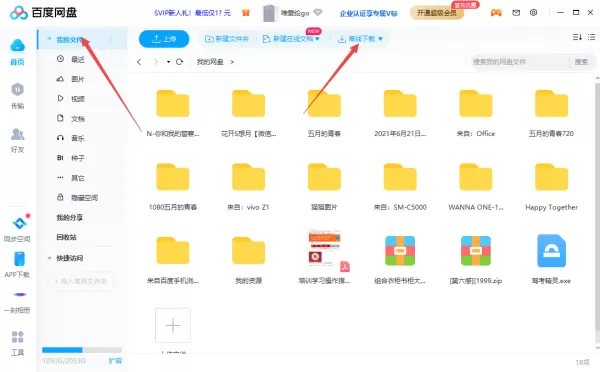Viewport: 600px width, 372px height.
Task: Select 音乐 in the sidebar
Action: click(x=78, y=138)
